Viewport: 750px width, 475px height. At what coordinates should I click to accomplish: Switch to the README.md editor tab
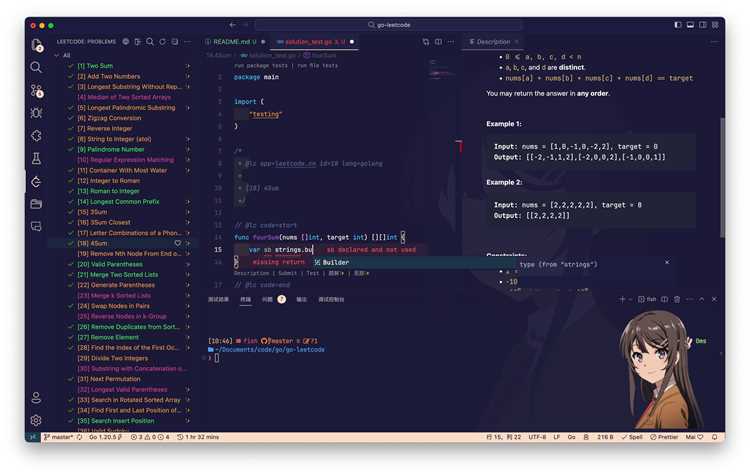[x=235, y=42]
